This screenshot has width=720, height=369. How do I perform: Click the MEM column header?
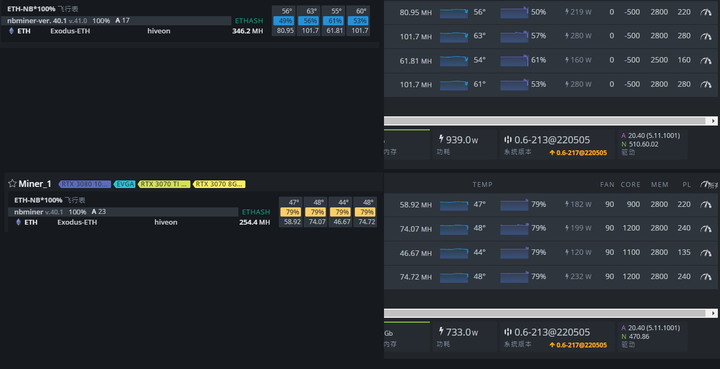point(659,184)
